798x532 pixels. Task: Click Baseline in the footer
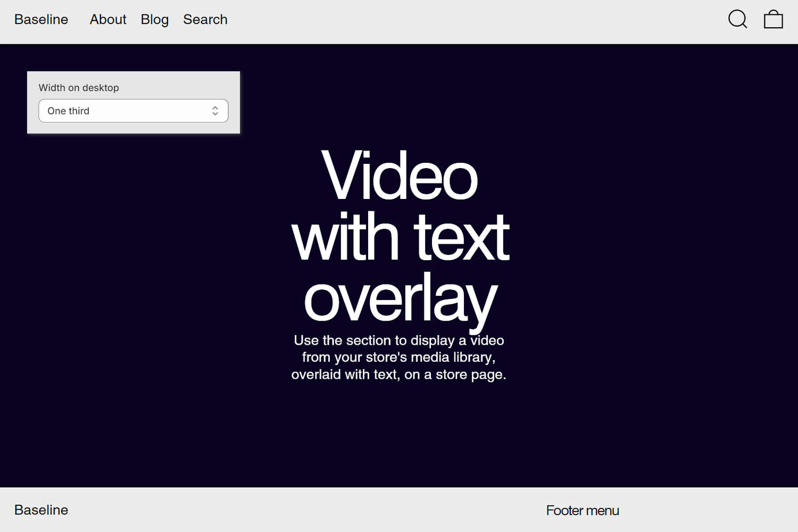[x=40, y=510]
